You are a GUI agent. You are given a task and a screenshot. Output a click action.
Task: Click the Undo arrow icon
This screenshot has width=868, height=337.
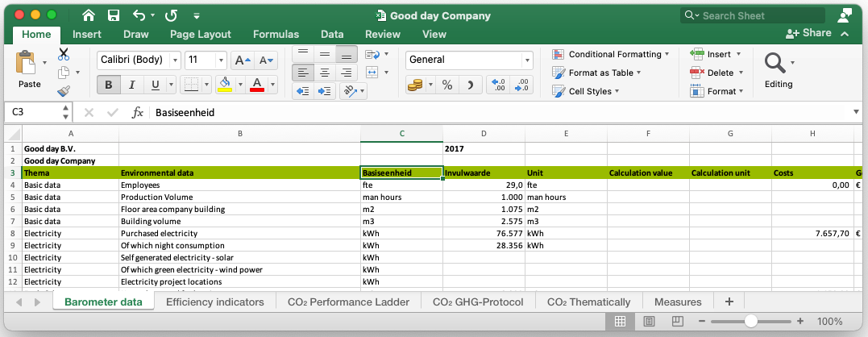pos(139,15)
